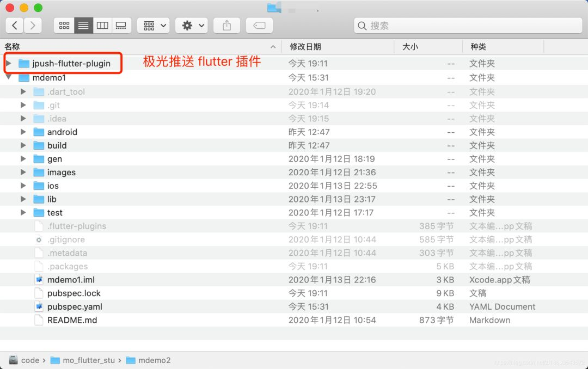
Task: Expand the .idea folder triangle
Action: pos(23,119)
